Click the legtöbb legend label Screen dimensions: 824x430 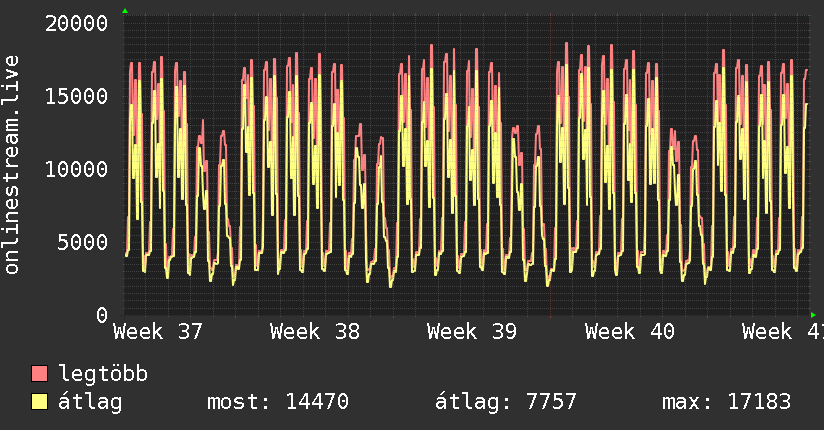pos(104,373)
